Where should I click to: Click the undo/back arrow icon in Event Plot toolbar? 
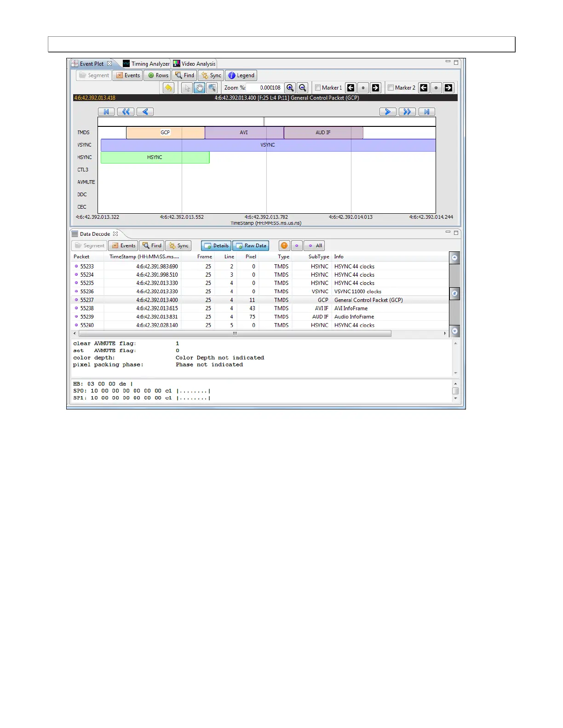169,88
